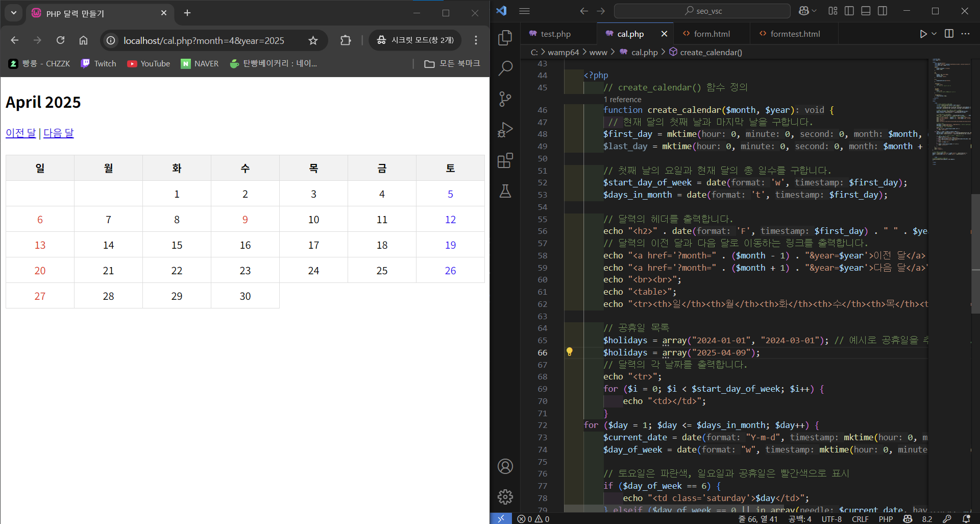980x524 pixels.
Task: Click the 이전 달 previous month link
Action: (x=21, y=133)
